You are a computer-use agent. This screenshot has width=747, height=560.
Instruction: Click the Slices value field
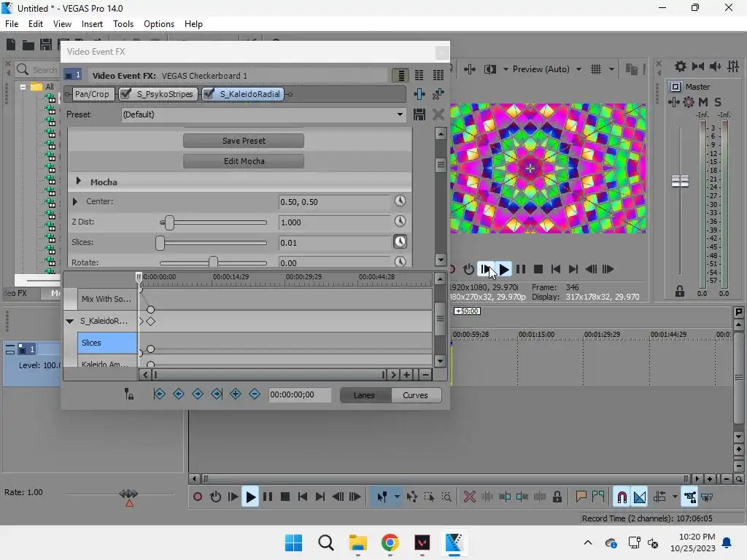[334, 242]
